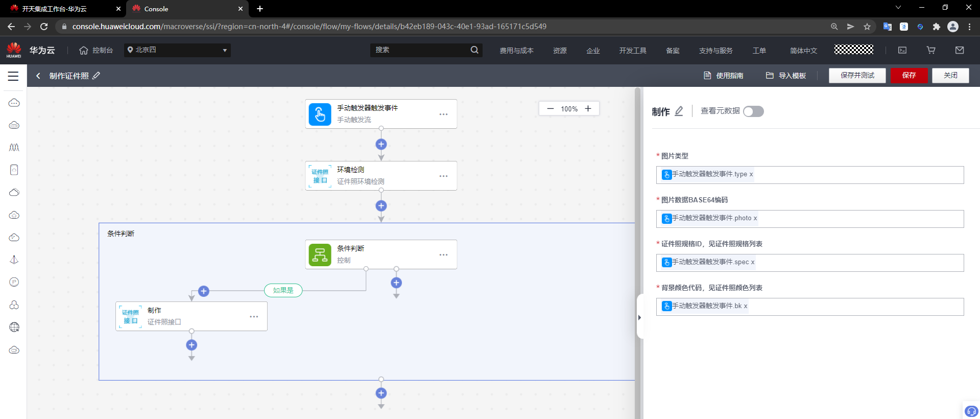Screen dimensions: 980x419
Task: Click the search magnifier icon in the header
Action: pyautogui.click(x=474, y=50)
